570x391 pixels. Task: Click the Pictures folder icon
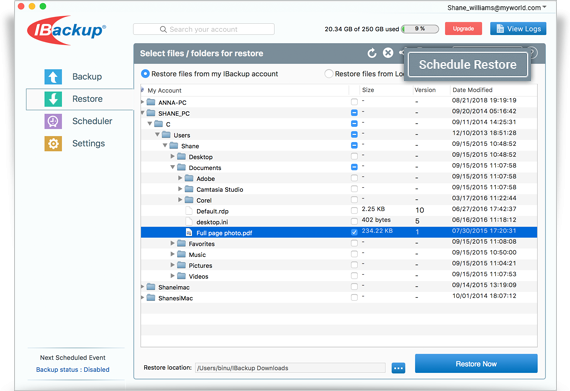point(181,265)
